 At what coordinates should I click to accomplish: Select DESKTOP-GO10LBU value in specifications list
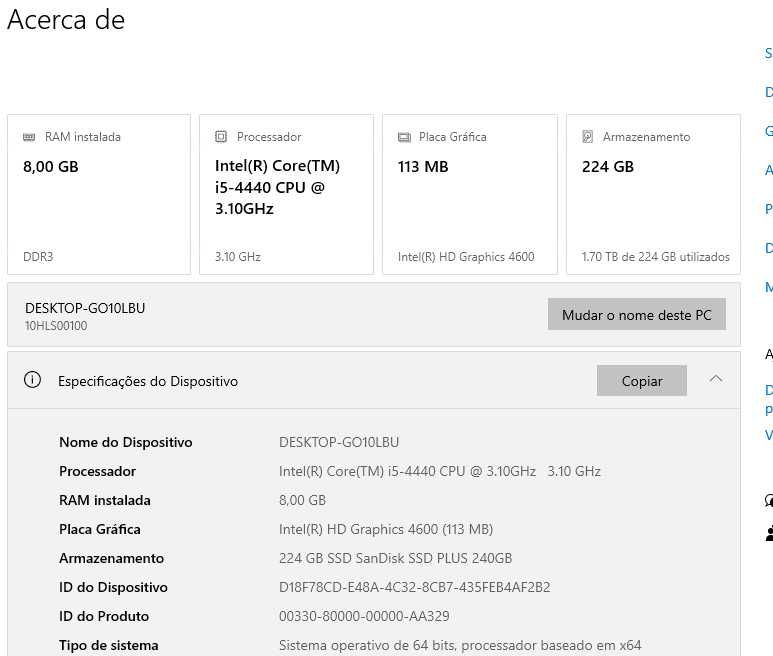(339, 442)
